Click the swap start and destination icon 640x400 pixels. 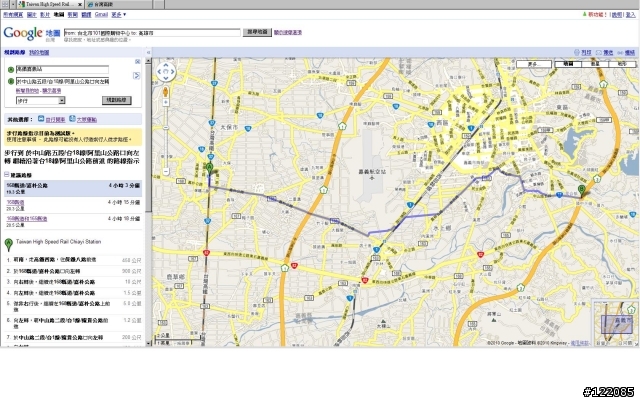coord(136,76)
